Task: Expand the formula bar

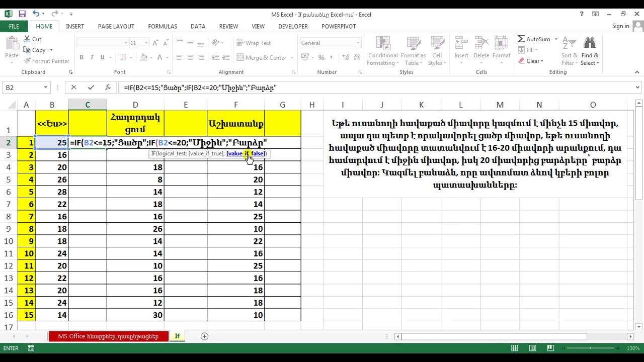Action: click(638, 87)
